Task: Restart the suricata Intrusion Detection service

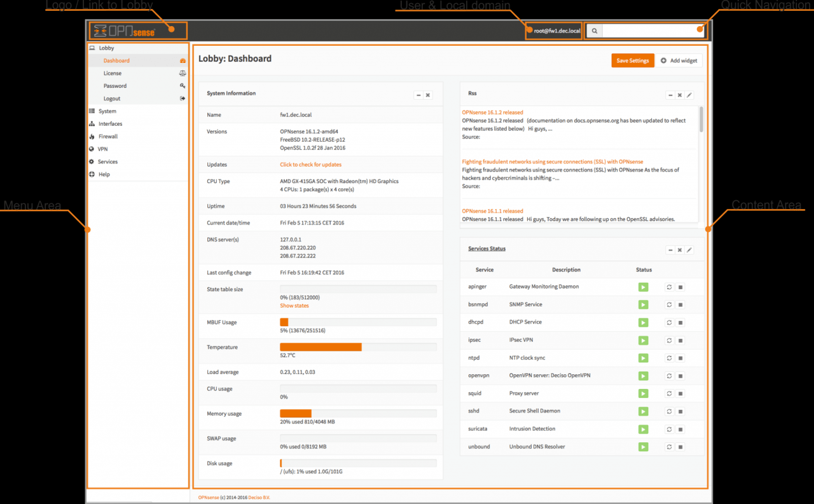Action: 669,430
